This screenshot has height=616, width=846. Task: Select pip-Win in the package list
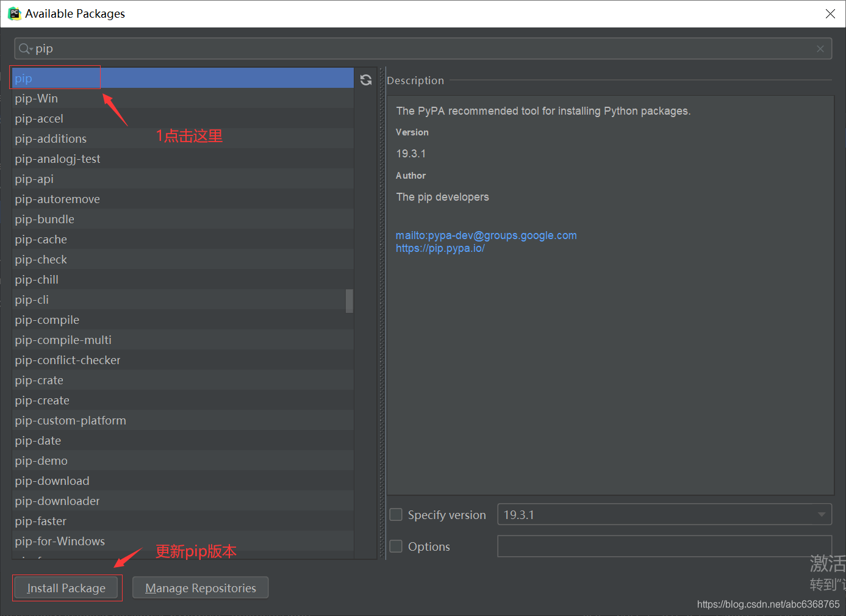point(37,98)
